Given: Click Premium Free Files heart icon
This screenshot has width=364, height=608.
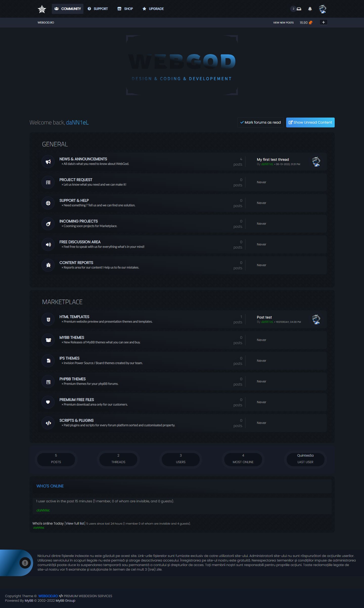Looking at the screenshot, I should pos(48,402).
